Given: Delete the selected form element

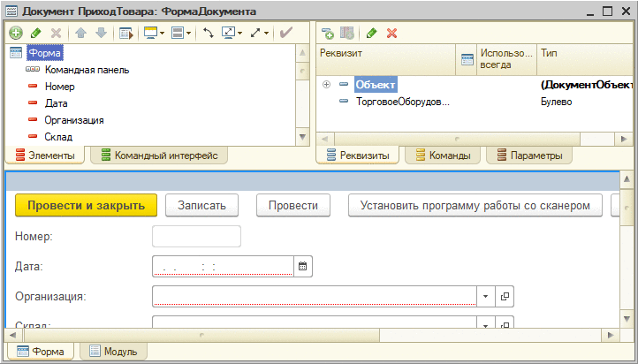Looking at the screenshot, I should [57, 33].
